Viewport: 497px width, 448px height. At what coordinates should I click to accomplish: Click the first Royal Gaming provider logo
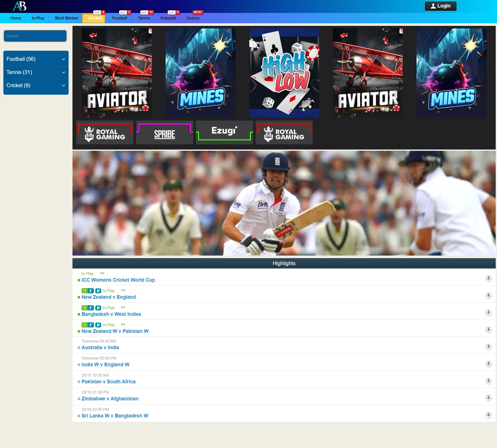coord(105,133)
